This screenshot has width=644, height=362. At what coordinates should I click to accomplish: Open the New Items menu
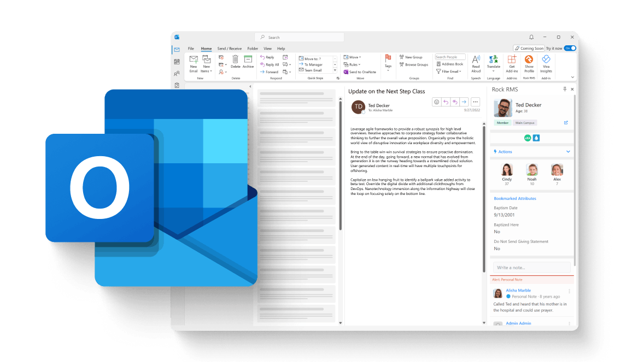[207, 64]
